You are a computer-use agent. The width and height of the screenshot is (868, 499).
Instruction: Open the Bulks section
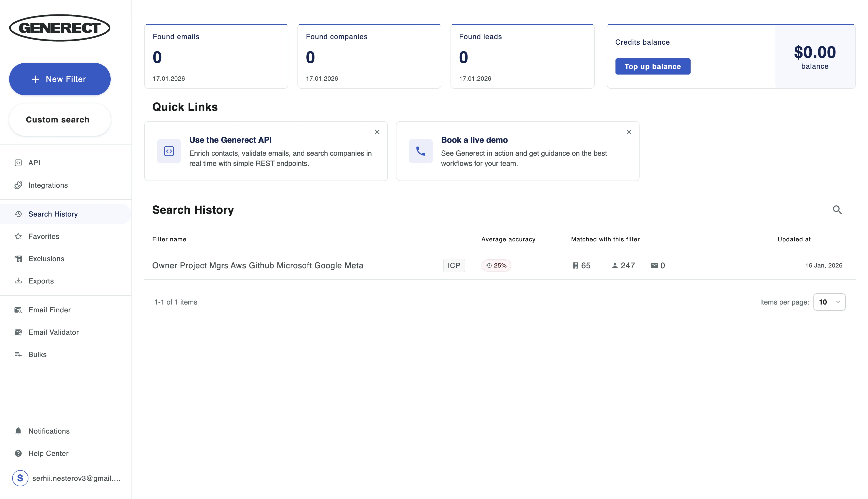point(37,354)
